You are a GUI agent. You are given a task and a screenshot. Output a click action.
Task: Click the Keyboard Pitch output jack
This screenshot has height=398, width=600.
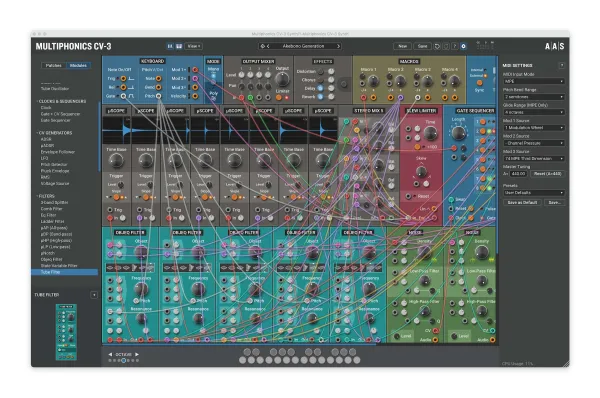click(158, 96)
